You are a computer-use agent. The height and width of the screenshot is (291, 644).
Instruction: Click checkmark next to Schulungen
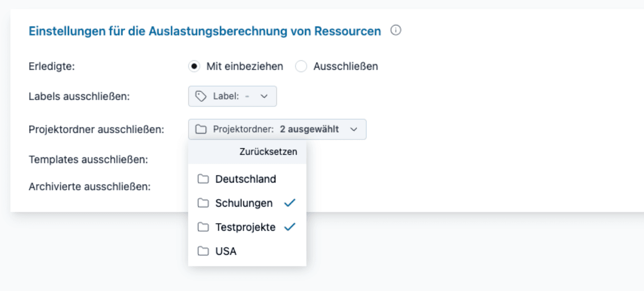pos(289,203)
